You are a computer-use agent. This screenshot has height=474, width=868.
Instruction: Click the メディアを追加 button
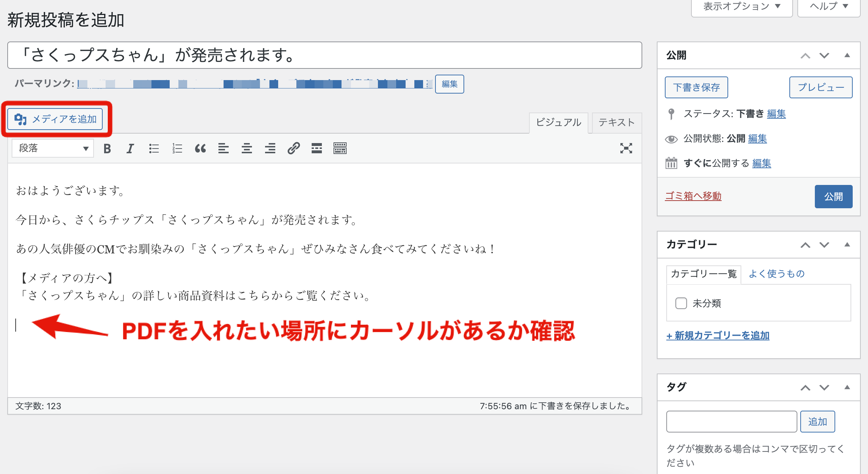click(55, 119)
